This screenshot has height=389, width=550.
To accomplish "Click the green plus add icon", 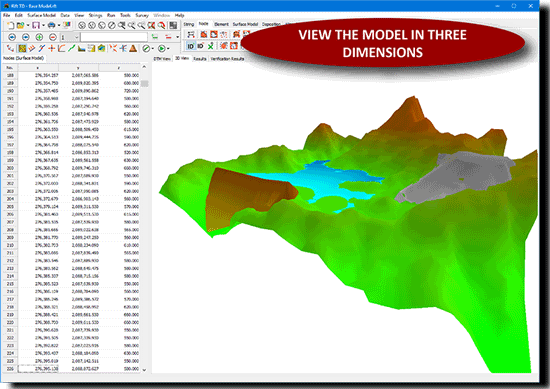I will [39, 37].
